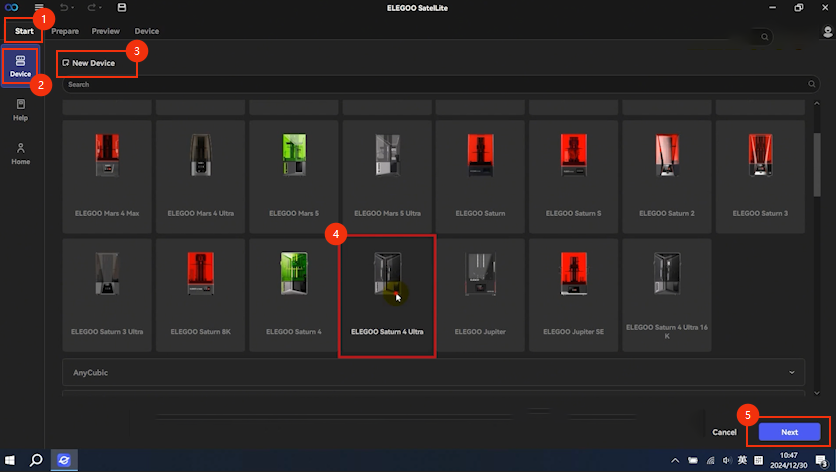Click the search magnifier in device list
The width and height of the screenshot is (836, 472).
pyautogui.click(x=811, y=84)
